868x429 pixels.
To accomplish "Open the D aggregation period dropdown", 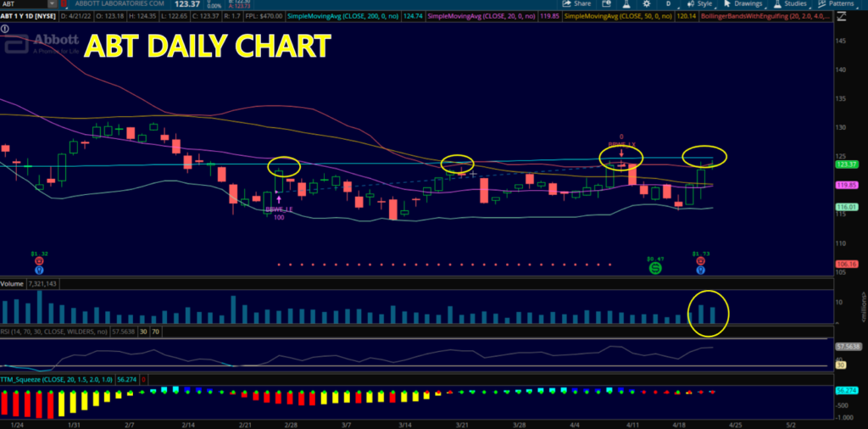I will [x=668, y=3].
